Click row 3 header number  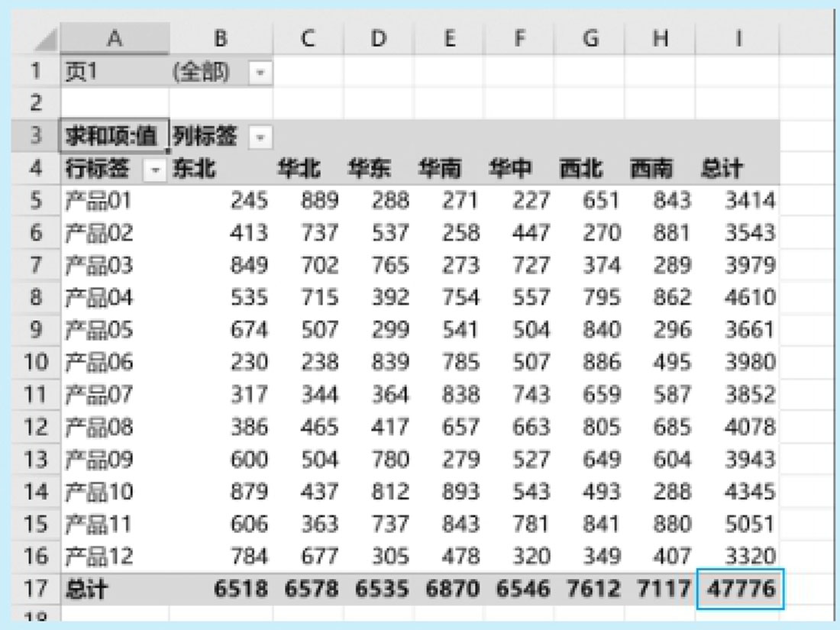pos(34,137)
